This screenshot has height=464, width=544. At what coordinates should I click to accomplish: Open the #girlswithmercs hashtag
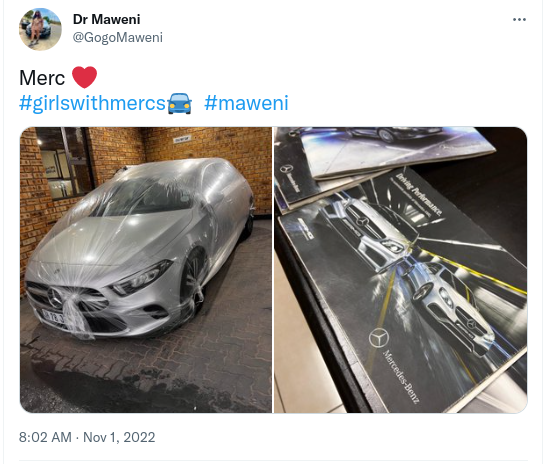click(92, 103)
